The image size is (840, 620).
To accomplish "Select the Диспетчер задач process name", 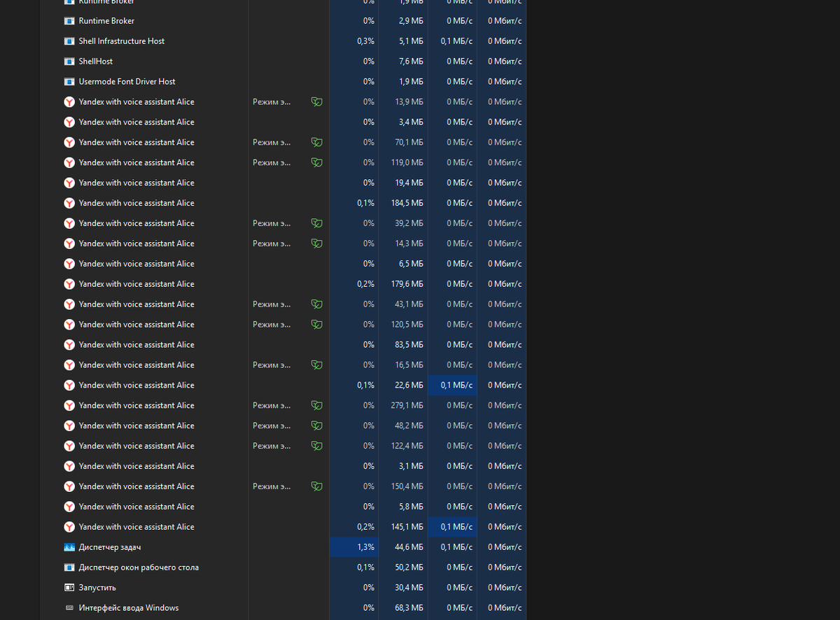I will [x=110, y=547].
